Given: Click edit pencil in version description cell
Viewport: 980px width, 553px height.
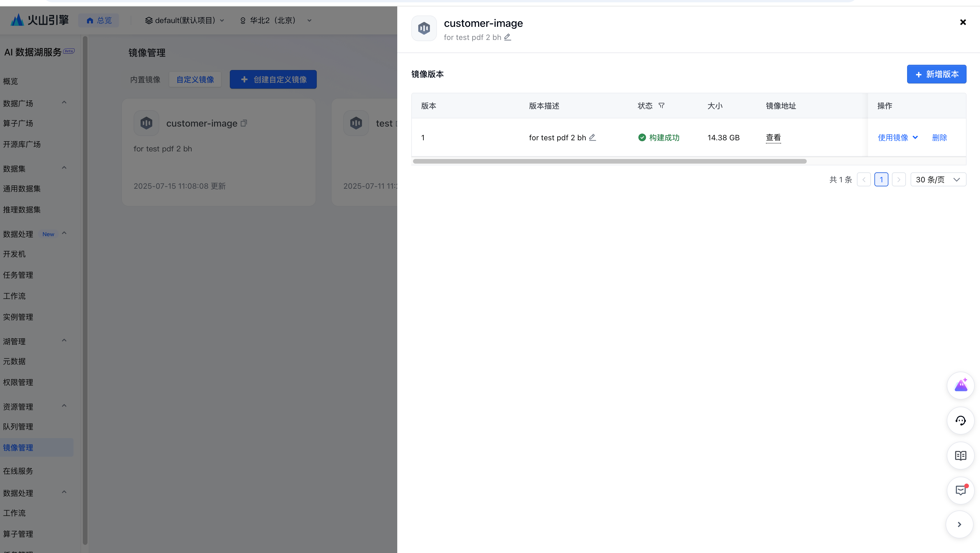Looking at the screenshot, I should (x=592, y=137).
